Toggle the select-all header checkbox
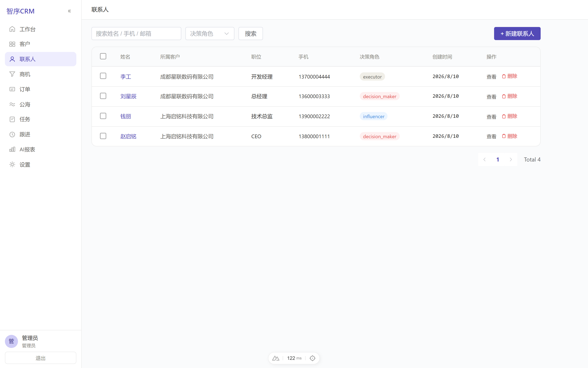The height and width of the screenshot is (368, 588). pos(103,56)
